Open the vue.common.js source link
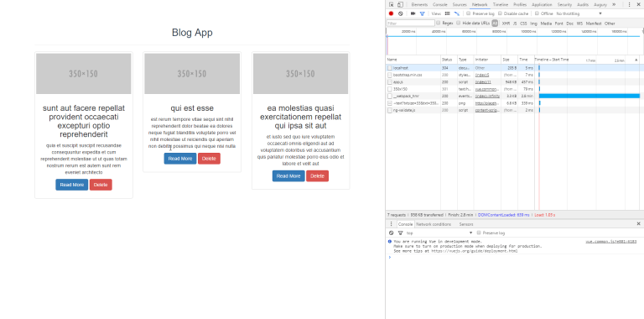The image size is (644, 319). point(610,241)
